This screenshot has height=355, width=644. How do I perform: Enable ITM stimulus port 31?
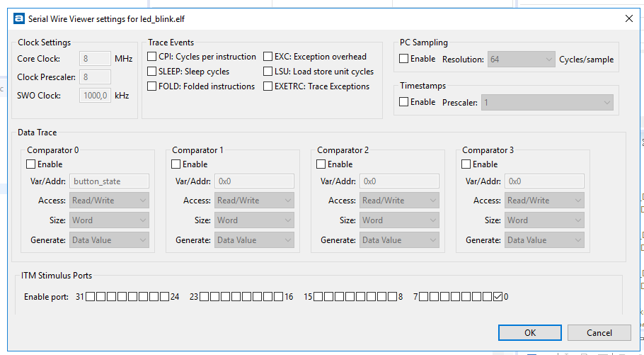pyautogui.click(x=90, y=297)
